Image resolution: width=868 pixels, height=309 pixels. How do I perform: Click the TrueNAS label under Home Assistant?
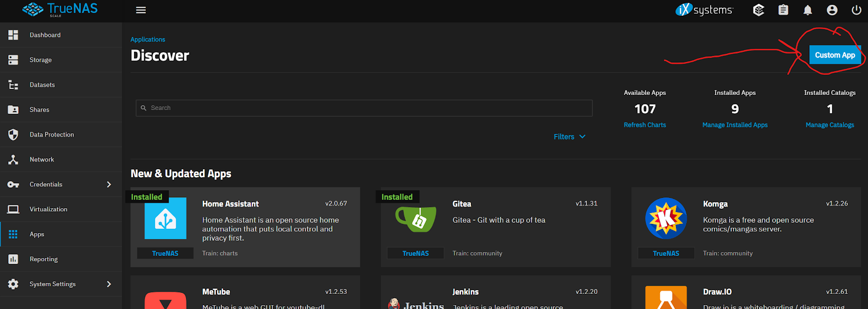click(x=165, y=253)
